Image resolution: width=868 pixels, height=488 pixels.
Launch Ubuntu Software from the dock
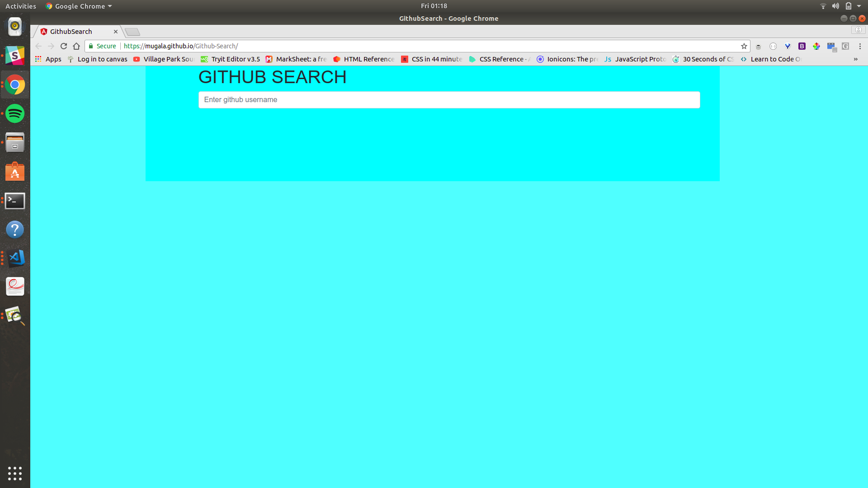[x=15, y=171]
